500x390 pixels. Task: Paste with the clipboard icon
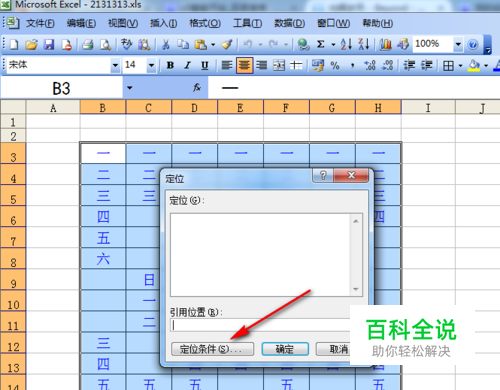[x=200, y=44]
